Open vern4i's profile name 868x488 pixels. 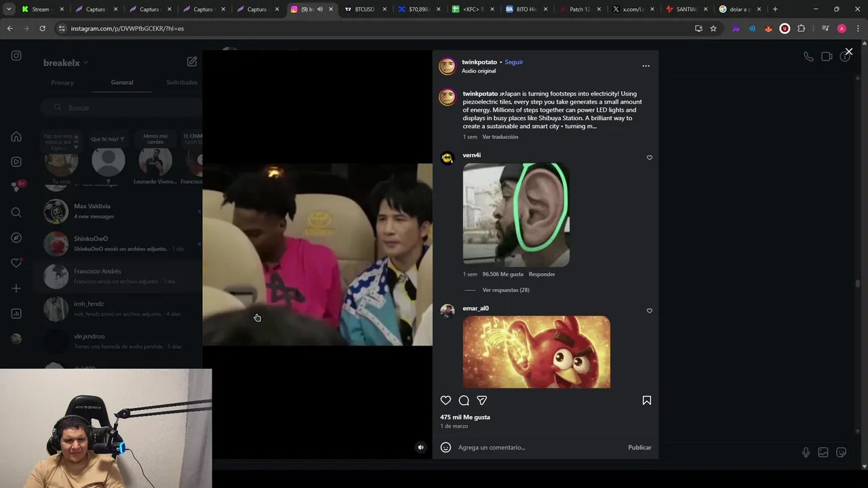point(471,155)
